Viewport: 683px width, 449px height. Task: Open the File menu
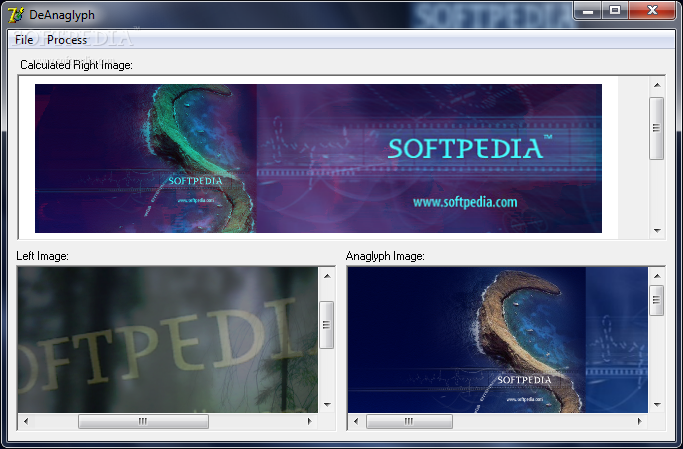tap(24, 40)
